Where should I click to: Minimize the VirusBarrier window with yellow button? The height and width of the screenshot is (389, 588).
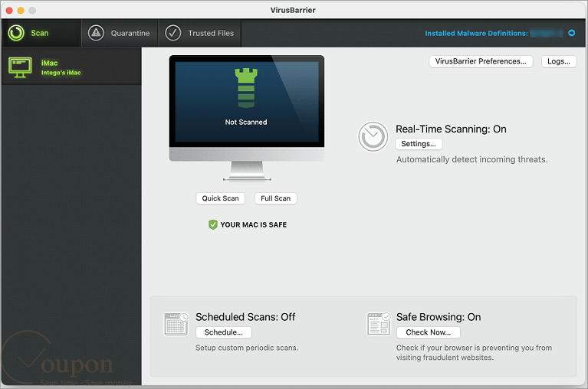tap(21, 11)
